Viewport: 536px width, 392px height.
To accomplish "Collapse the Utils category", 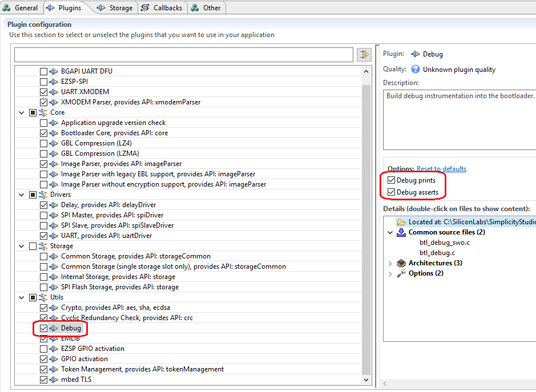I will pyautogui.click(x=22, y=297).
